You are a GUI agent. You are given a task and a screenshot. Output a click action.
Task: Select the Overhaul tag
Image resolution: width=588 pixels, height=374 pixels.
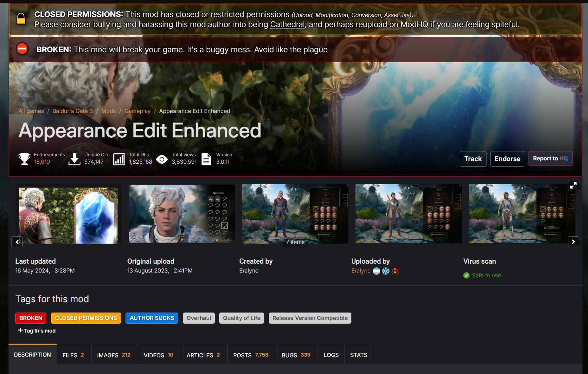click(199, 318)
